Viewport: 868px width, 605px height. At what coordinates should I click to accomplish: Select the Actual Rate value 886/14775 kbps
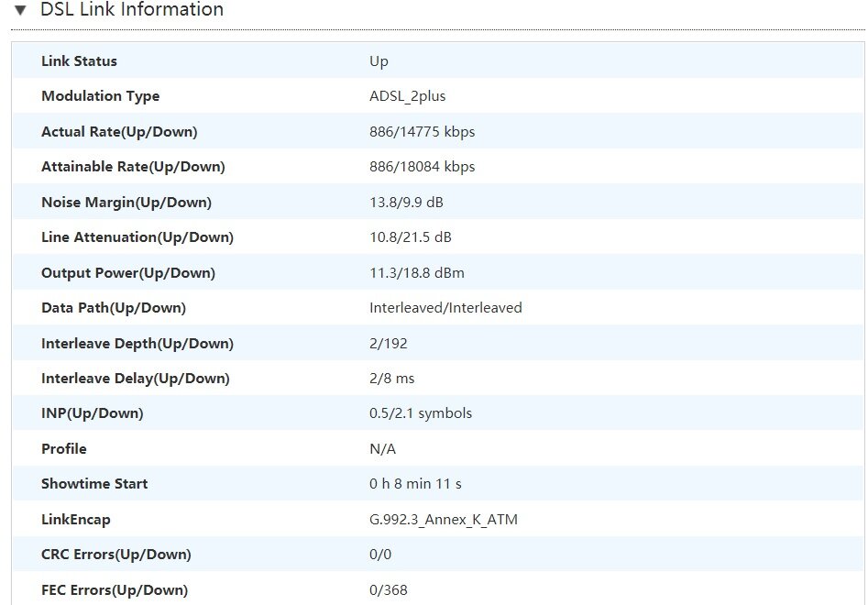[422, 132]
